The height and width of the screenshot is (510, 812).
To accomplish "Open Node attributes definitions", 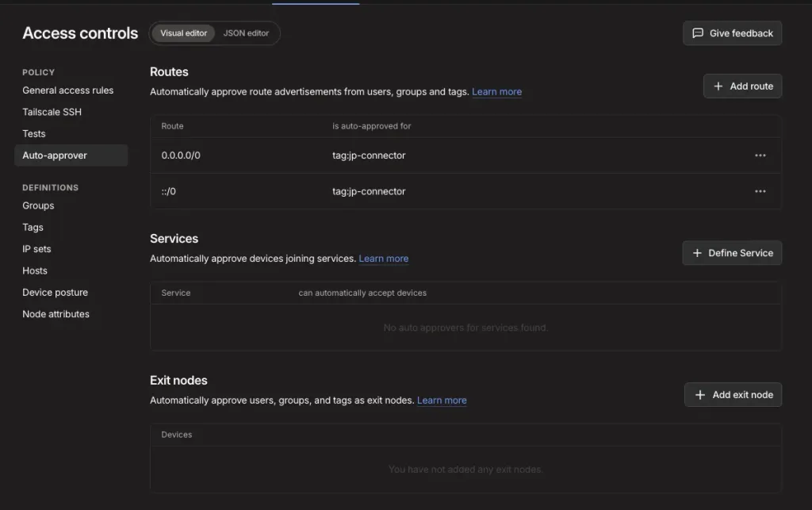I will coord(56,314).
